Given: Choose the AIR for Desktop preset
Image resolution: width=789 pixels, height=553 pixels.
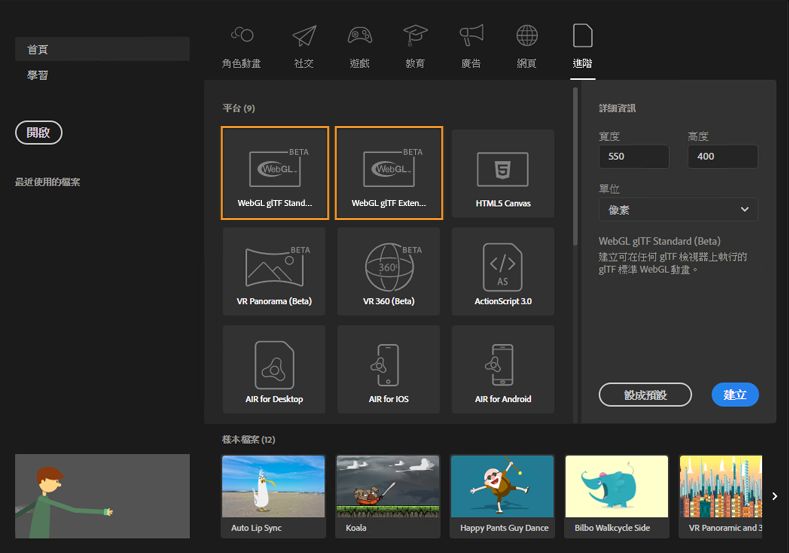Looking at the screenshot, I should 274,369.
